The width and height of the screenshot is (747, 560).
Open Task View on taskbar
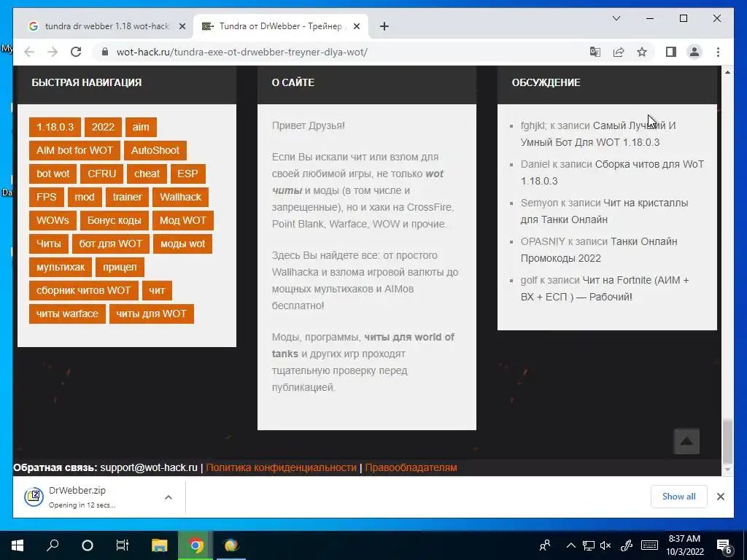pos(123,545)
